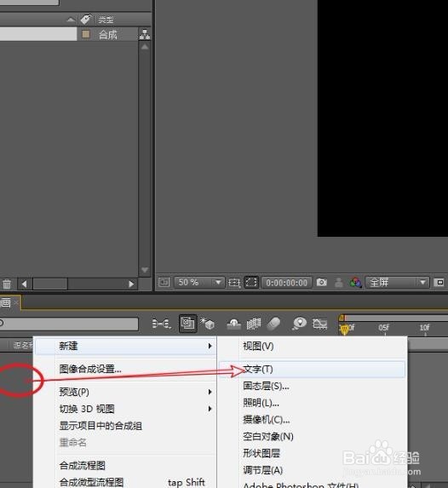Click the timeline search field
The height and width of the screenshot is (488, 448).
coord(69,324)
